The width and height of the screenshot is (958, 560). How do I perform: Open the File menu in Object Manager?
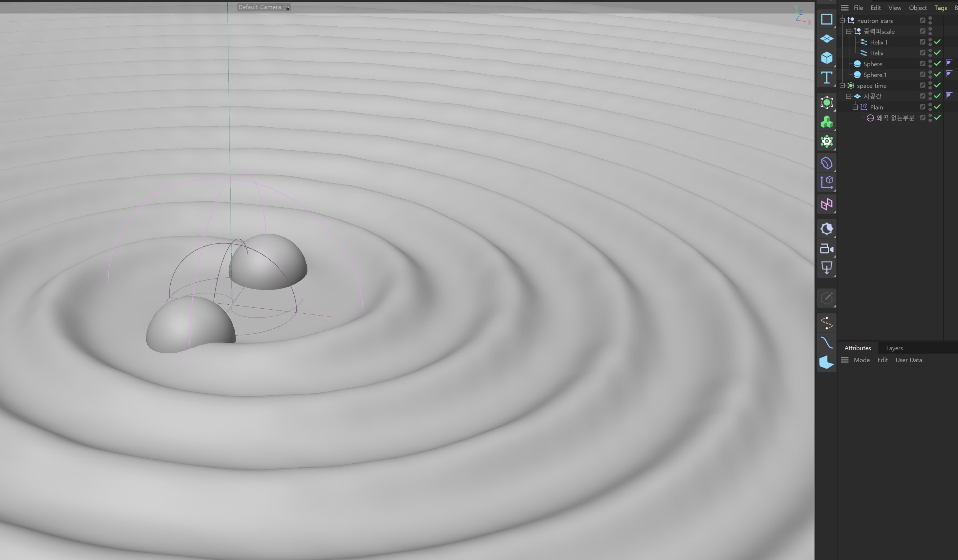pos(858,8)
